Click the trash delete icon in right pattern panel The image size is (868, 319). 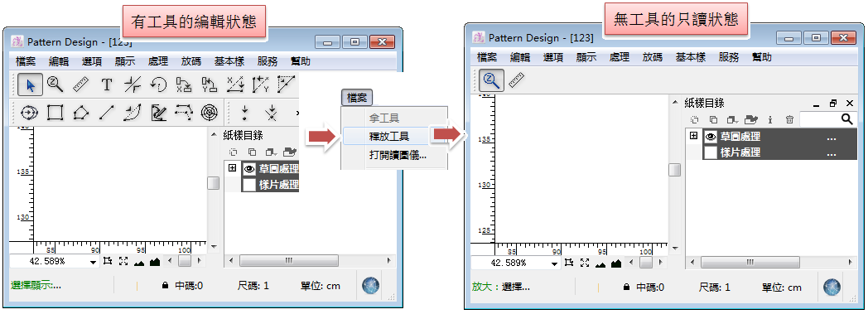[790, 119]
